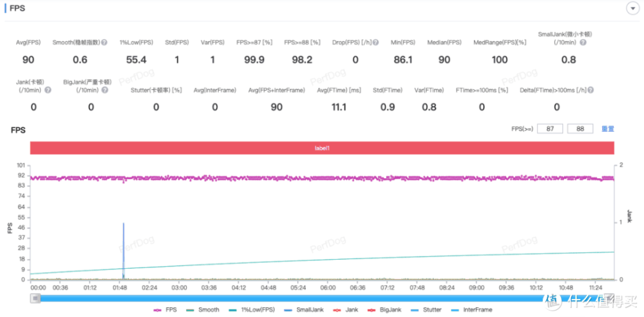
Task: Focus the FPS threshold field showing 88
Action: [580, 129]
